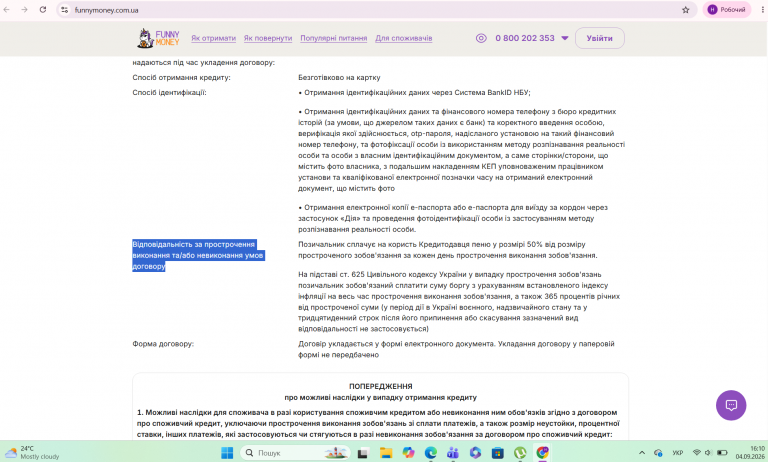
Task: Open the 'Як отримати' page
Action: (214, 38)
